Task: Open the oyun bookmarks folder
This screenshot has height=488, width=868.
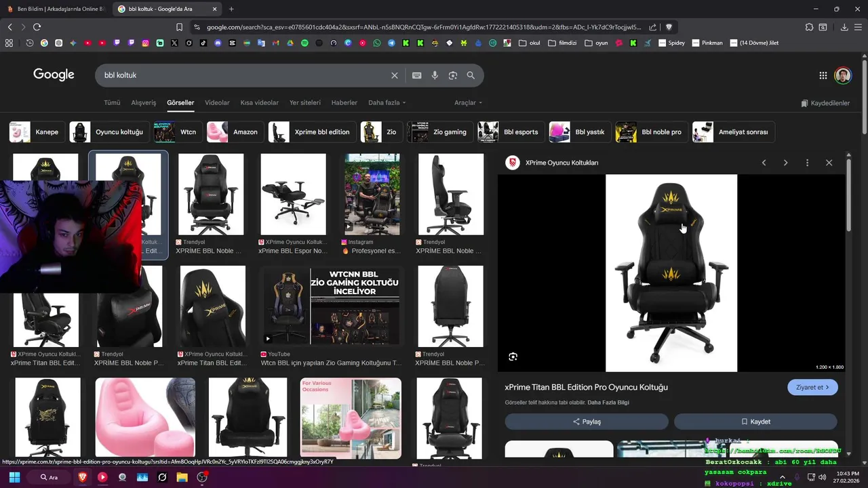Action: [x=596, y=43]
